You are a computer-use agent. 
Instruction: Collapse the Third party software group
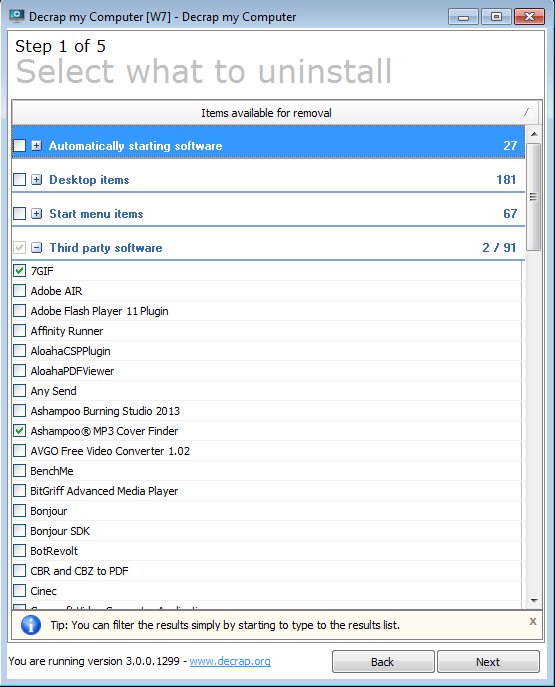[37, 248]
